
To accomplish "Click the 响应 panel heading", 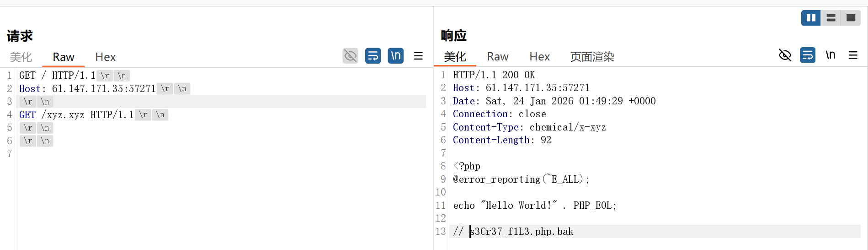I will click(453, 35).
